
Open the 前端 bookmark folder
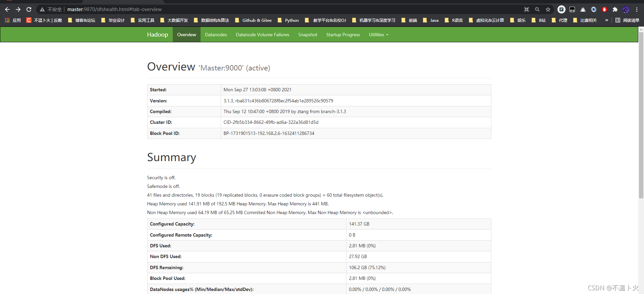click(x=409, y=20)
